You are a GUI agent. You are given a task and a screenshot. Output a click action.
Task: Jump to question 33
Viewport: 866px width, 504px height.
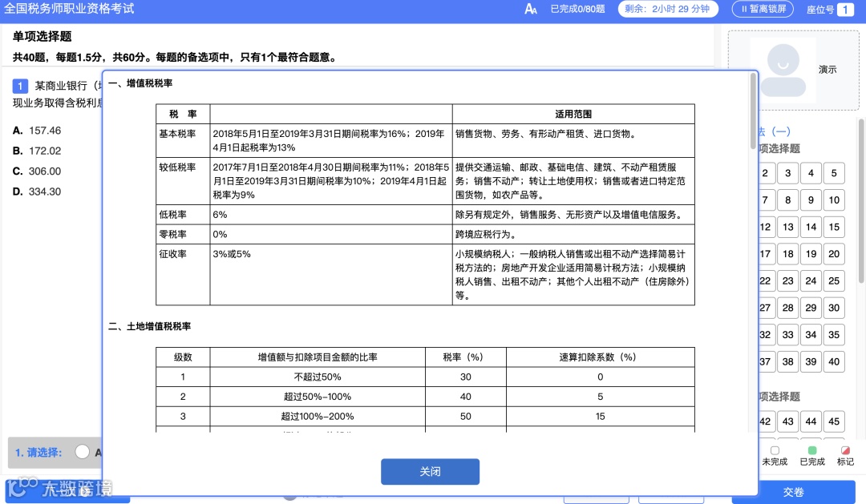[x=787, y=334]
